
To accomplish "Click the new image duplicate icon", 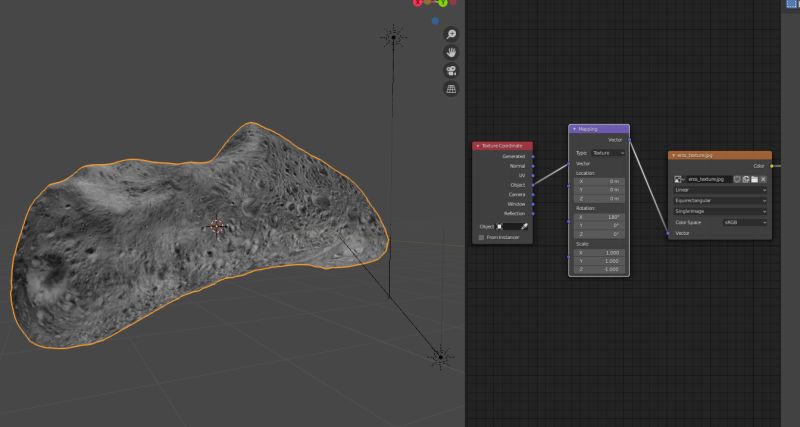I will [746, 179].
